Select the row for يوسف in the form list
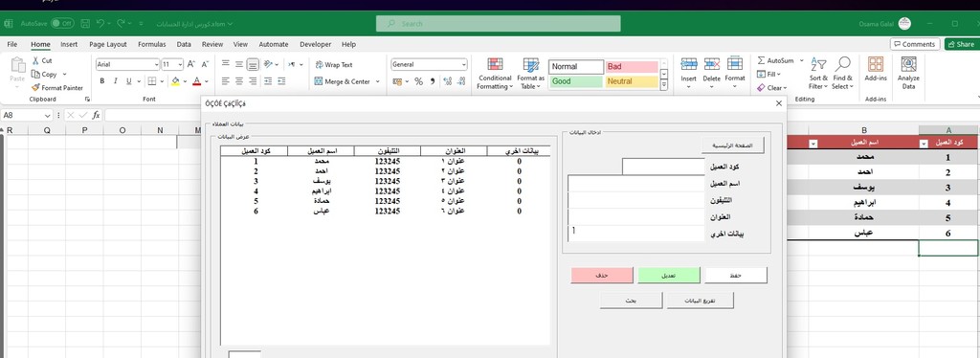The height and width of the screenshot is (358, 980). click(385, 181)
